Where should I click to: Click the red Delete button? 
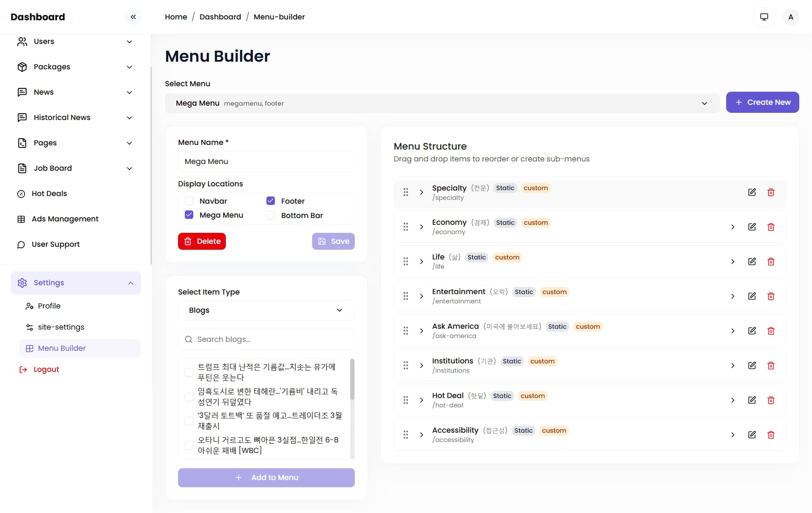coord(202,241)
